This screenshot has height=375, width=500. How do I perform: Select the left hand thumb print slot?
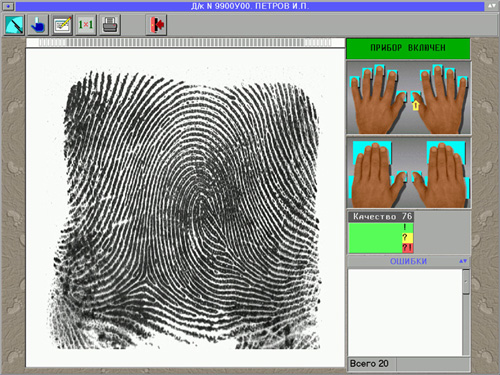click(402, 96)
